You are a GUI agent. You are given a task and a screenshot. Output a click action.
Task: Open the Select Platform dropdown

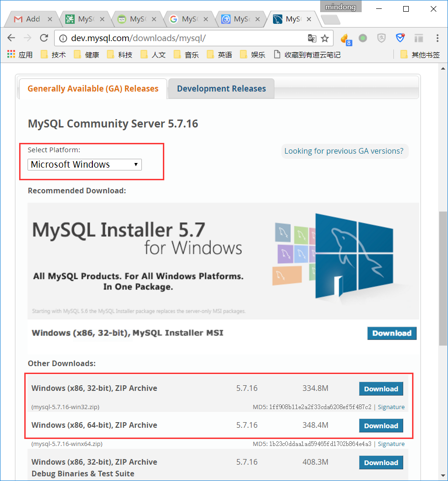[x=84, y=164]
